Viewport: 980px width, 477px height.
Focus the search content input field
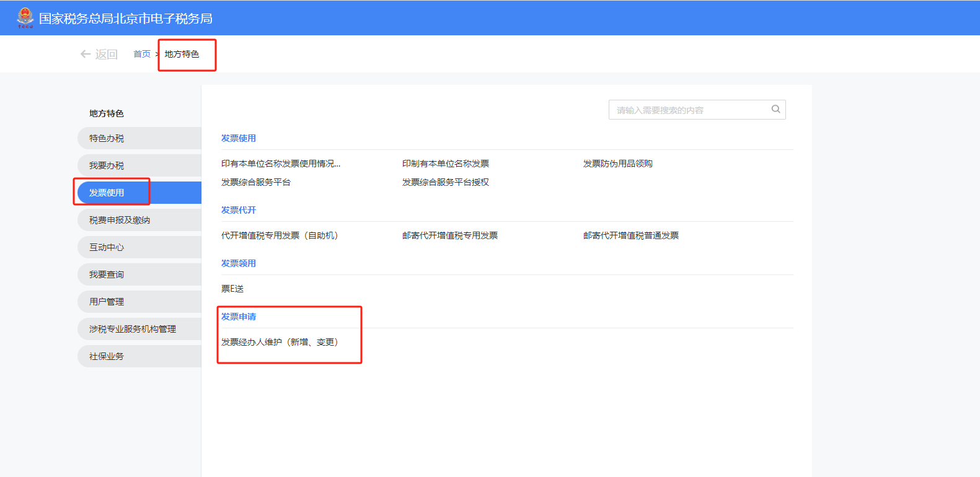(697, 110)
